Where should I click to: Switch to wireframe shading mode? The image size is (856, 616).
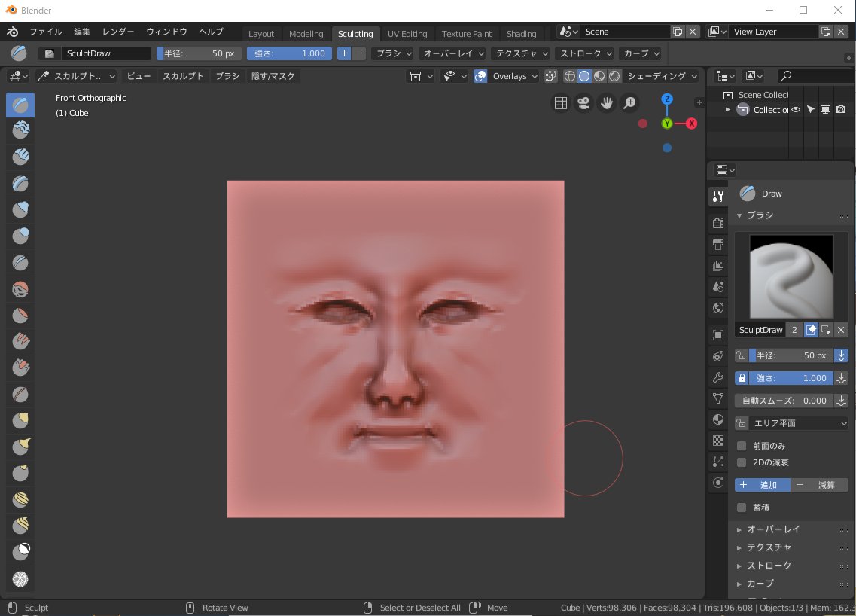point(569,76)
